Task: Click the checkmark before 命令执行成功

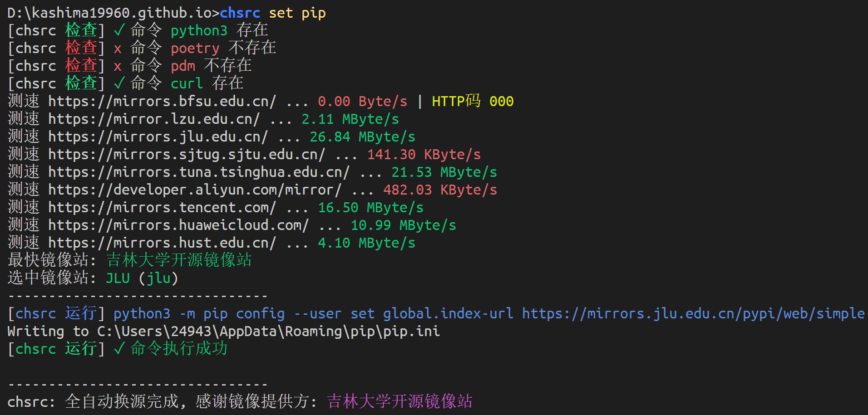Action: [119, 349]
